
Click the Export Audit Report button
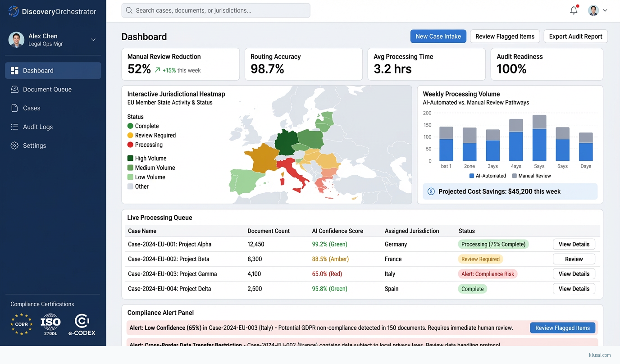point(575,36)
